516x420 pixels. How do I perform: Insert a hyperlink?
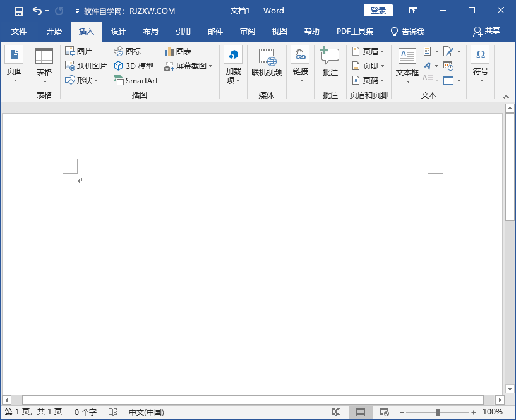(300, 63)
